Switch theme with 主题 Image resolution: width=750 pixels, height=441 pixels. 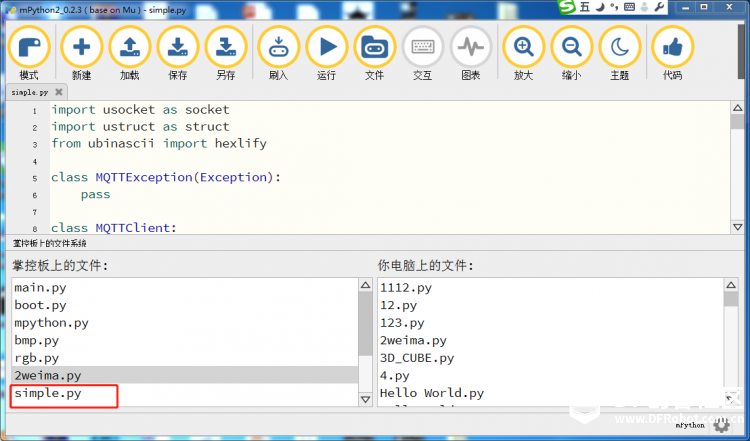click(620, 53)
